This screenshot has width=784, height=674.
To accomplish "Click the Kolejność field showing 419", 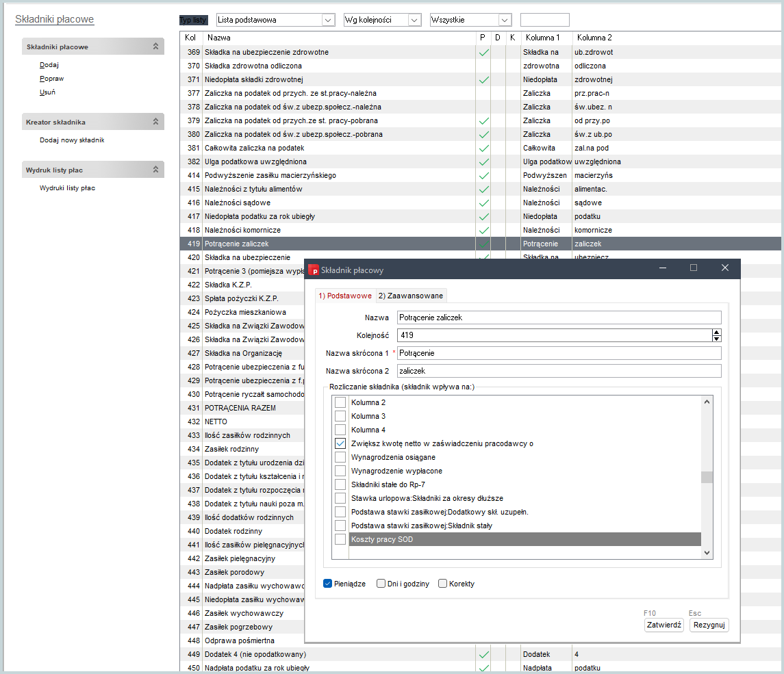I will coord(555,335).
